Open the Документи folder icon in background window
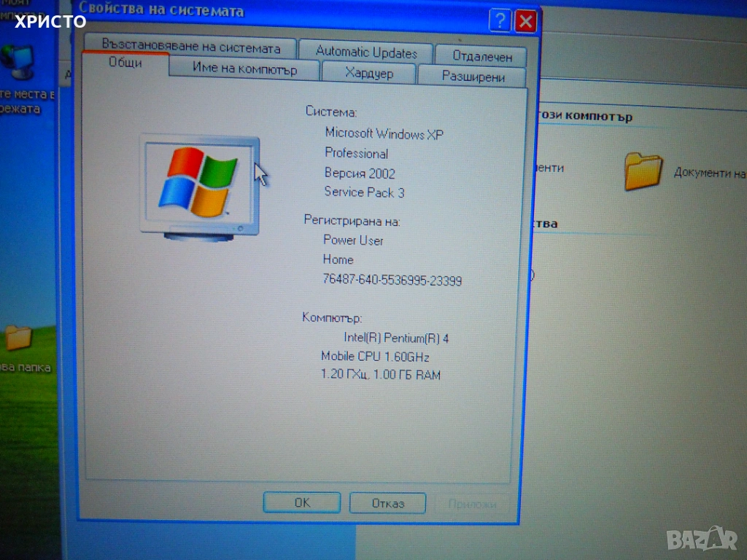The width and height of the screenshot is (747, 560). [643, 171]
